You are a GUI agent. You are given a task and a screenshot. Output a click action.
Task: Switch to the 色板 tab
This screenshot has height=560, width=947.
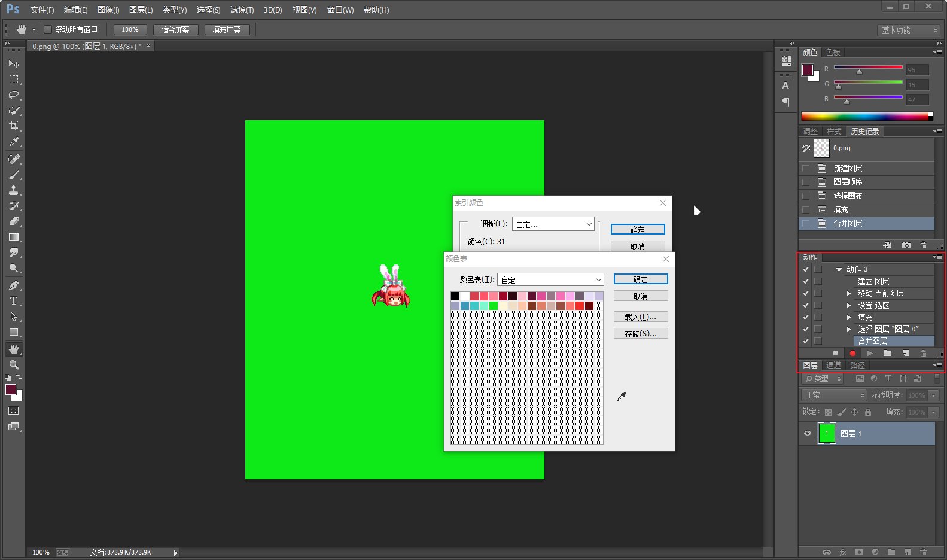click(x=833, y=53)
